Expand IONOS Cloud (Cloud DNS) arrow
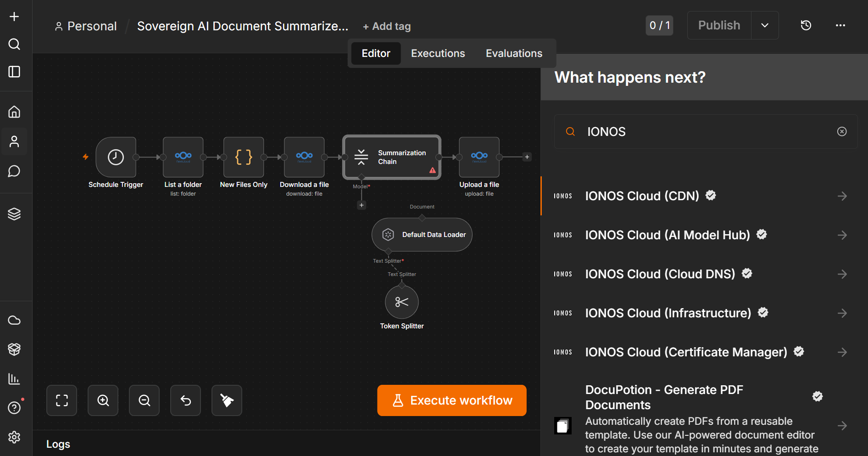868x456 pixels. coord(842,274)
